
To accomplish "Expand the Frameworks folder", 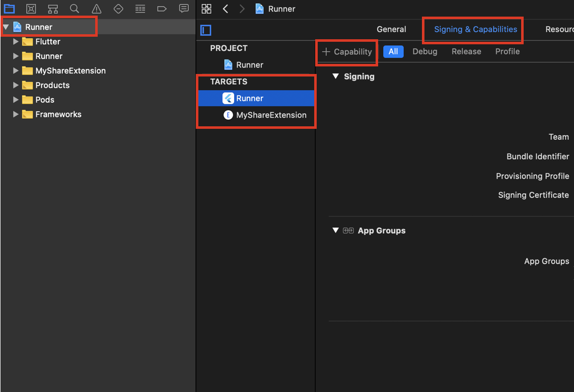I will coord(16,114).
